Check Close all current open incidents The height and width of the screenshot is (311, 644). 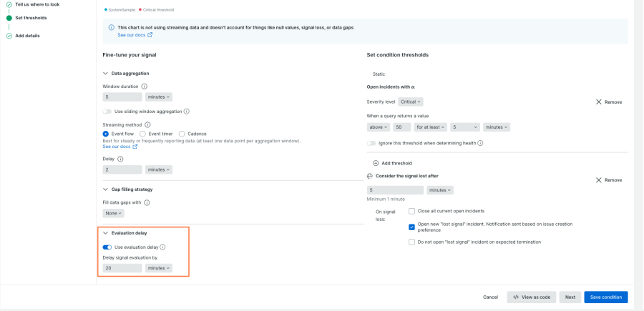(411, 212)
